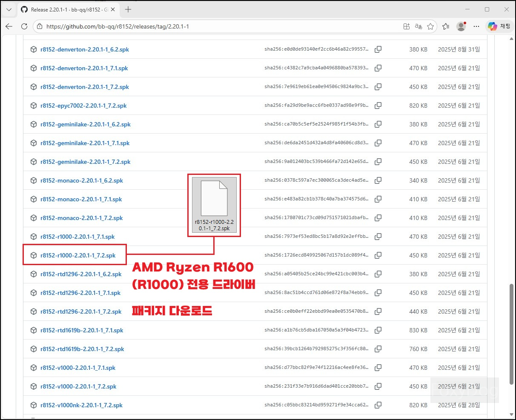Download r8152-monaco-2.20.1-1_6.2.spk
This screenshot has height=420, width=516.
pos(81,180)
